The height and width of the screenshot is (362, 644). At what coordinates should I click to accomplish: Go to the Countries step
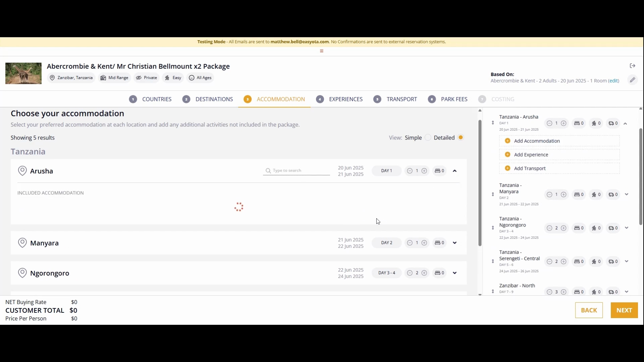[x=150, y=99]
